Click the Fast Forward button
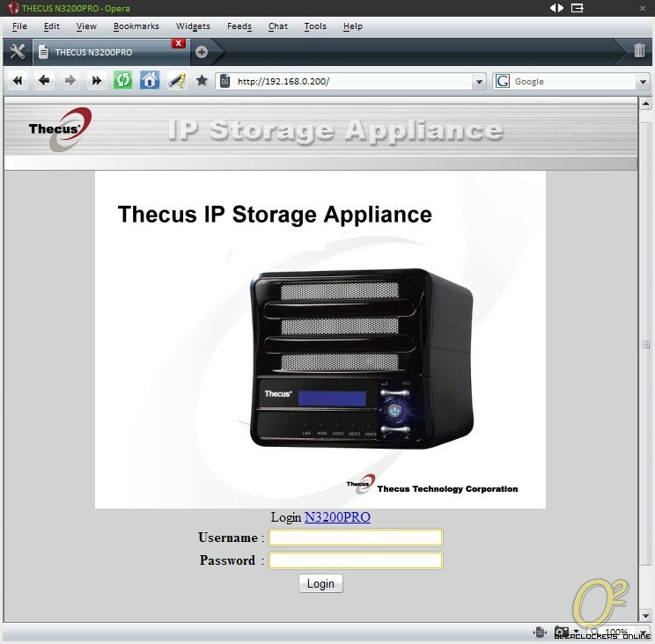655x644 pixels. point(97,81)
